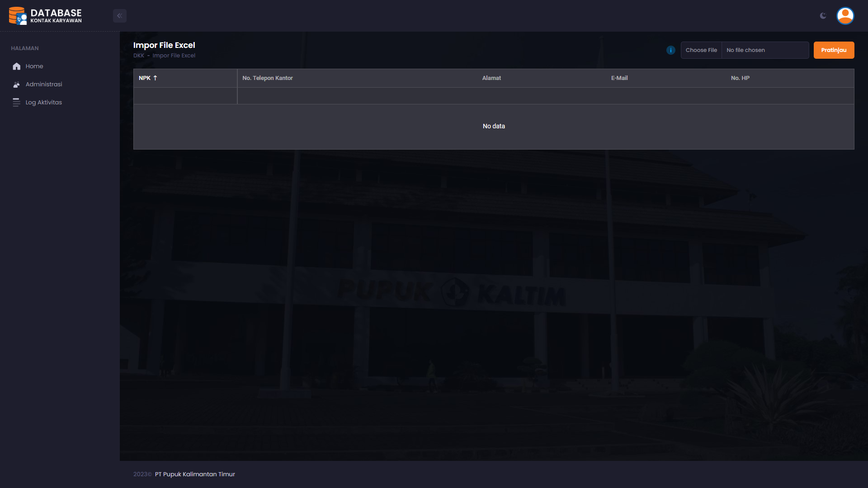Viewport: 868px width, 488px height.
Task: Open the Home menu item
Action: click(60, 66)
